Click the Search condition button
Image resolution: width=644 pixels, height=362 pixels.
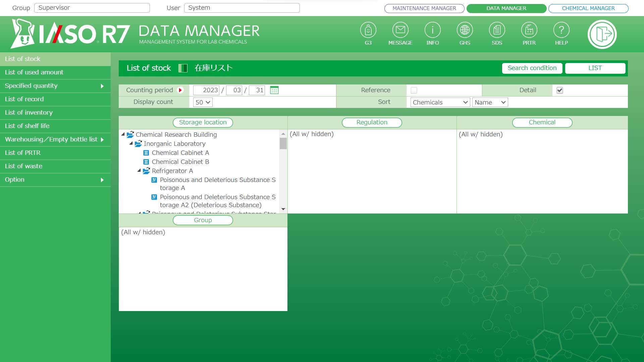pos(532,68)
